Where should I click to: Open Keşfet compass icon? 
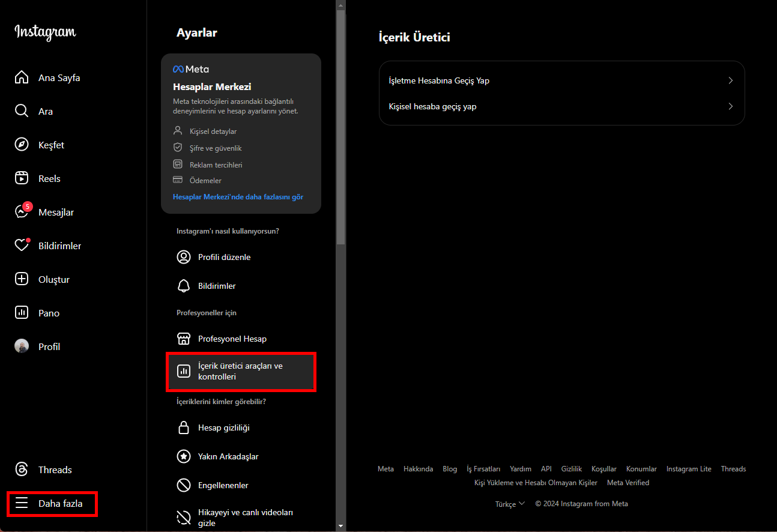click(22, 145)
